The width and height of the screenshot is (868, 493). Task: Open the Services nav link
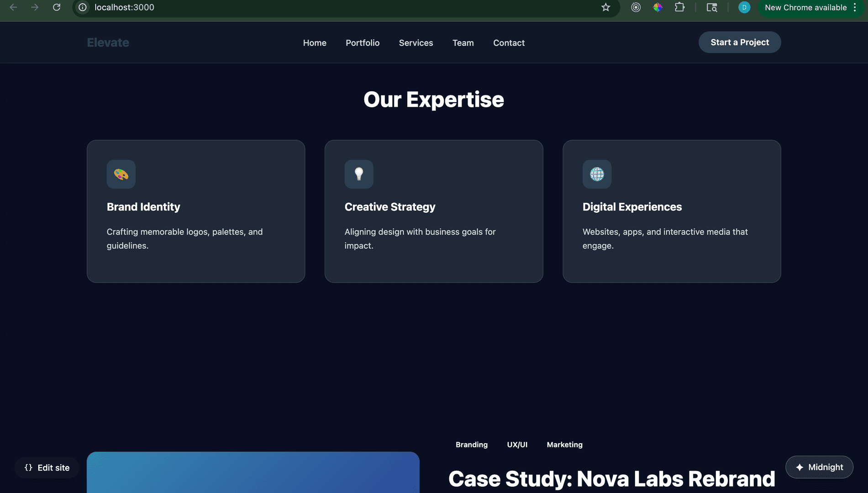[416, 43]
